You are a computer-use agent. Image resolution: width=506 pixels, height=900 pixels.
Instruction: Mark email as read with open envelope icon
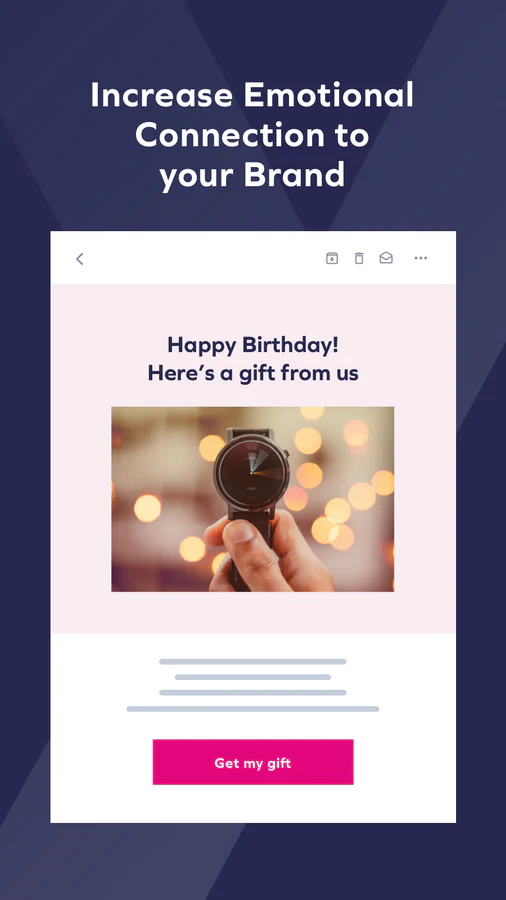[x=386, y=258]
